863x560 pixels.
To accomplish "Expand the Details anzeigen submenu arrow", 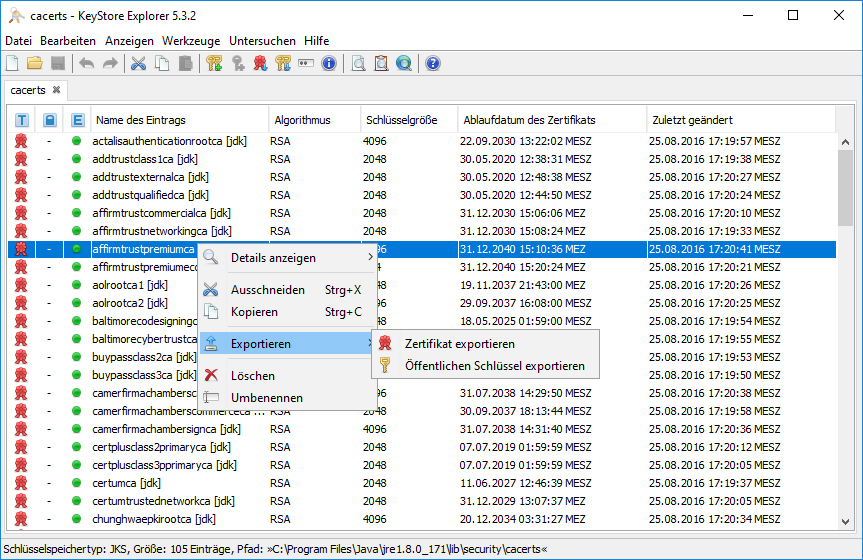I will click(370, 257).
